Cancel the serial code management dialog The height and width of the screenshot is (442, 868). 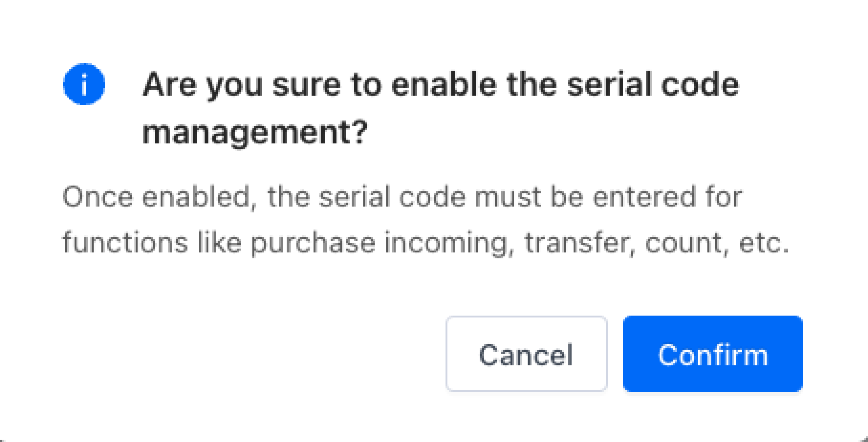pyautogui.click(x=526, y=354)
